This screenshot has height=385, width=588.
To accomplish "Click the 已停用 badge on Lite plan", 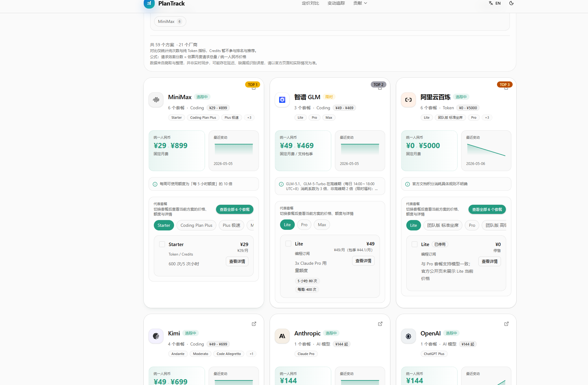I will [440, 244].
